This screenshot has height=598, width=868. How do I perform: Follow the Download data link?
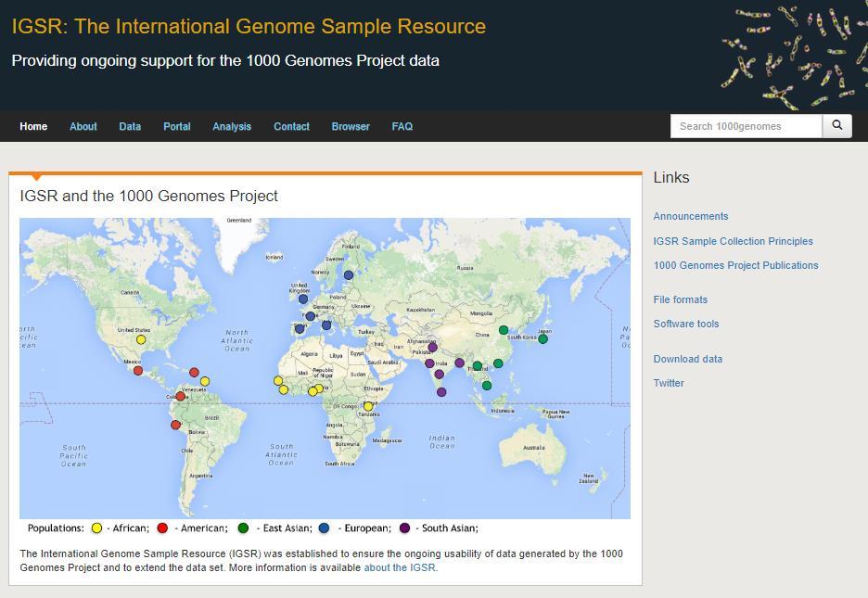[687, 359]
